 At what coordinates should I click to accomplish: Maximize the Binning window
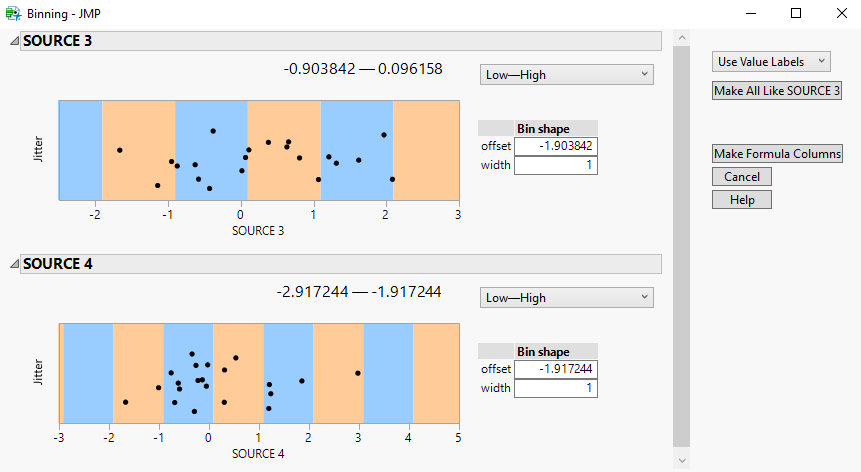click(796, 14)
